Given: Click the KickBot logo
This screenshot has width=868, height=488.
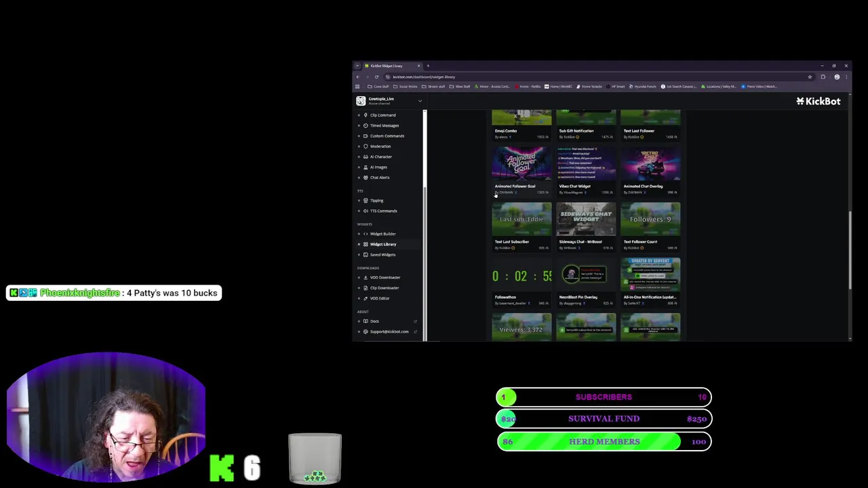Looking at the screenshot, I should coord(818,101).
